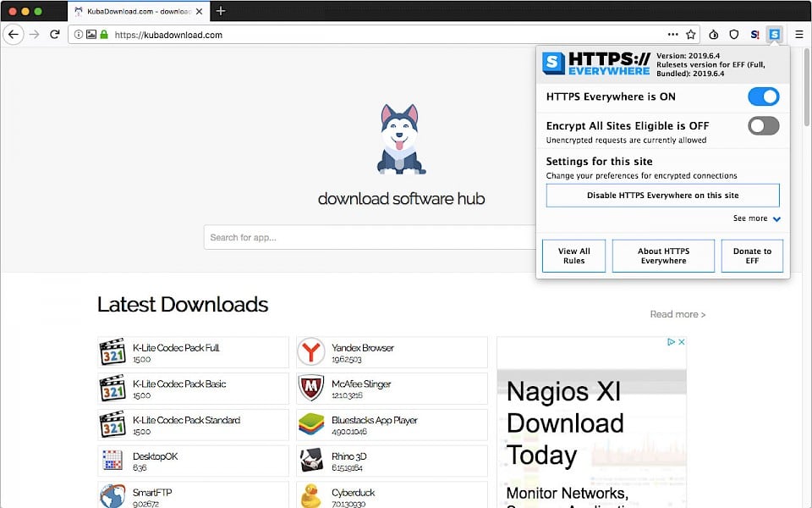Click the View All Rules button
Screen dimensions: 812x508
point(573,256)
